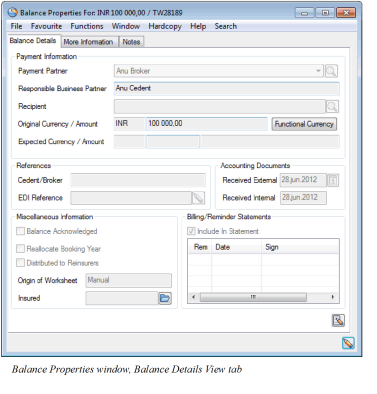The image size is (377, 394).
Task: Click the EDI Reference edit pencil icon
Action: pos(198,198)
